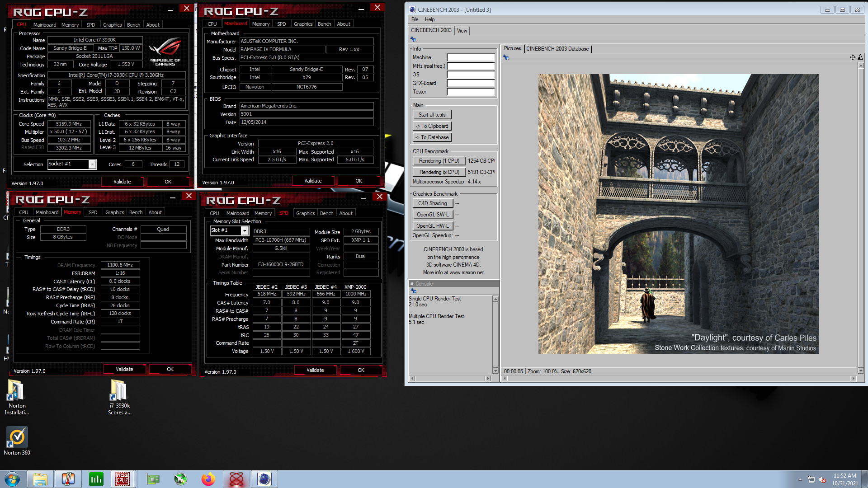Click the OS input field
The image size is (868, 488).
pyautogui.click(x=471, y=75)
